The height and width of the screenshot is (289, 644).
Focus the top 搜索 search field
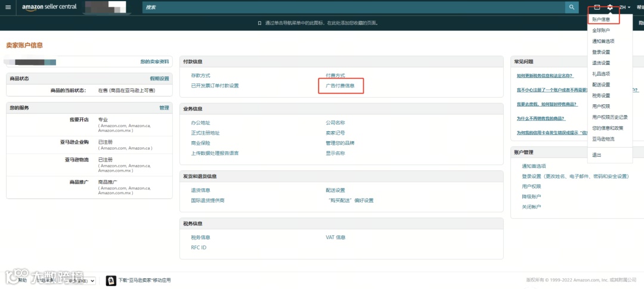[354, 7]
